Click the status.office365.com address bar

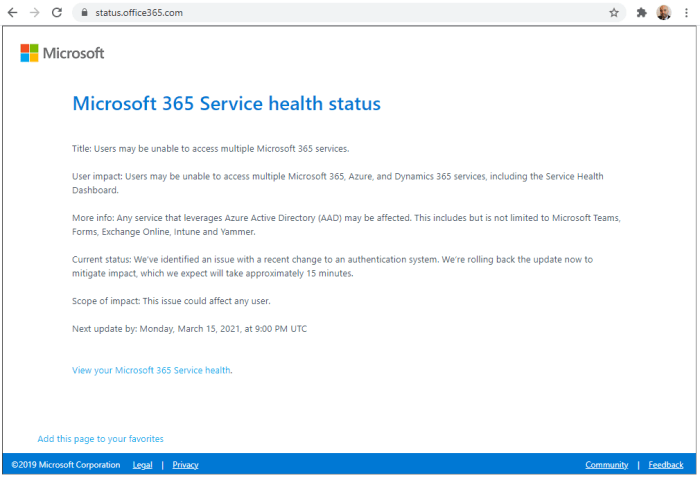349,12
